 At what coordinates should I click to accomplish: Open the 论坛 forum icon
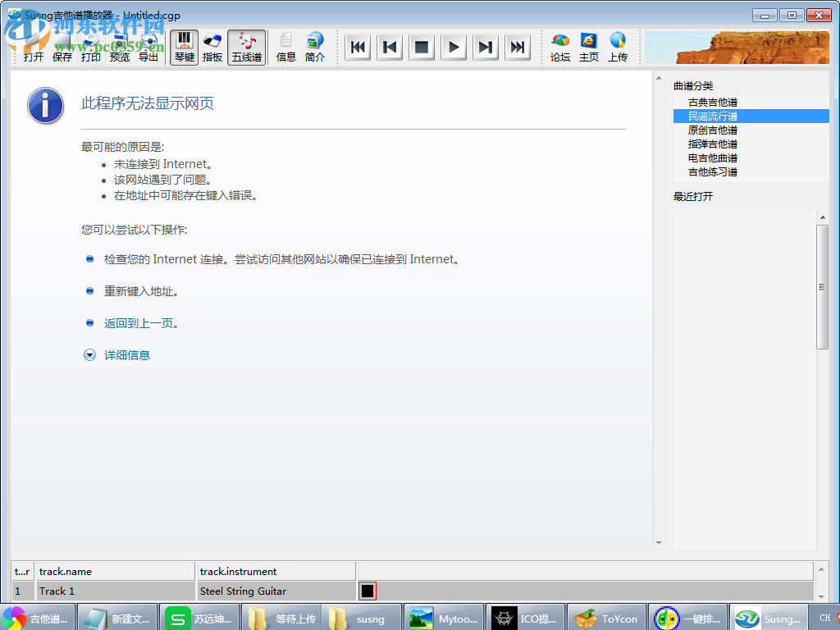coord(559,47)
